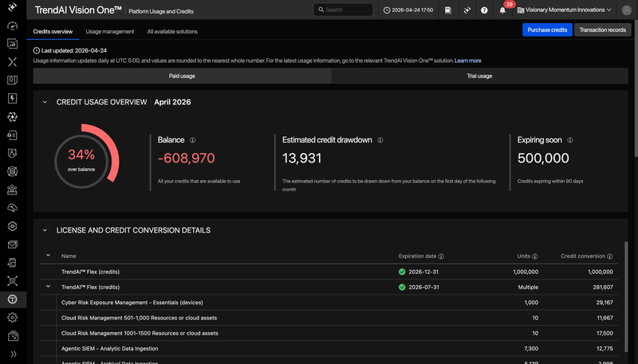Screen dimensions: 638x364
Task: Click the 34% over balance donut chart
Action: point(86,156)
